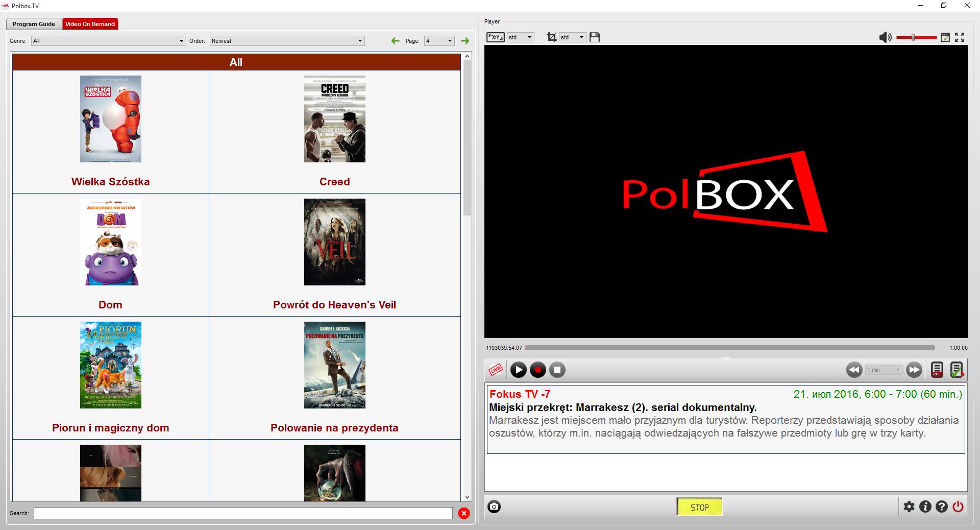Screen dimensions: 980x530
Task: Click scrollbar down arrow in VOD list
Action: [x=468, y=497]
